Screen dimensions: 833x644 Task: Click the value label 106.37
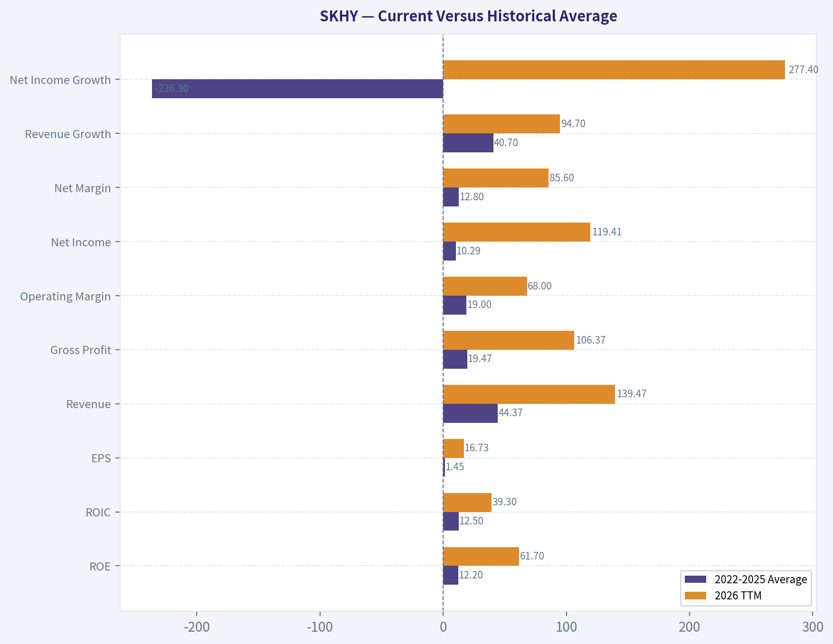(591, 340)
